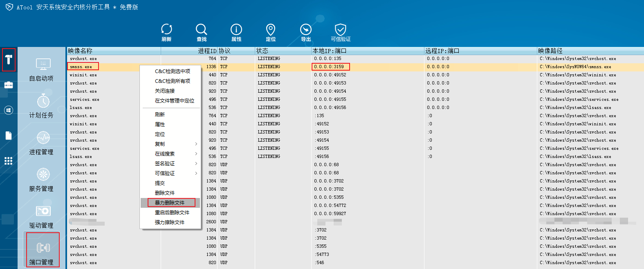Choose C&C检测所有项 from context menu

pos(171,81)
